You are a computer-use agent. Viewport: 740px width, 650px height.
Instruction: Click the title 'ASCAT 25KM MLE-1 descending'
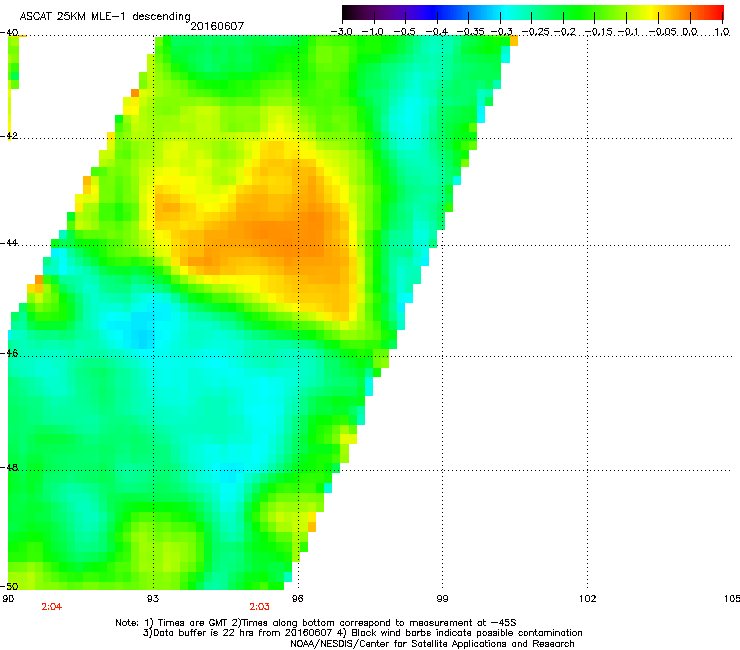point(105,16)
